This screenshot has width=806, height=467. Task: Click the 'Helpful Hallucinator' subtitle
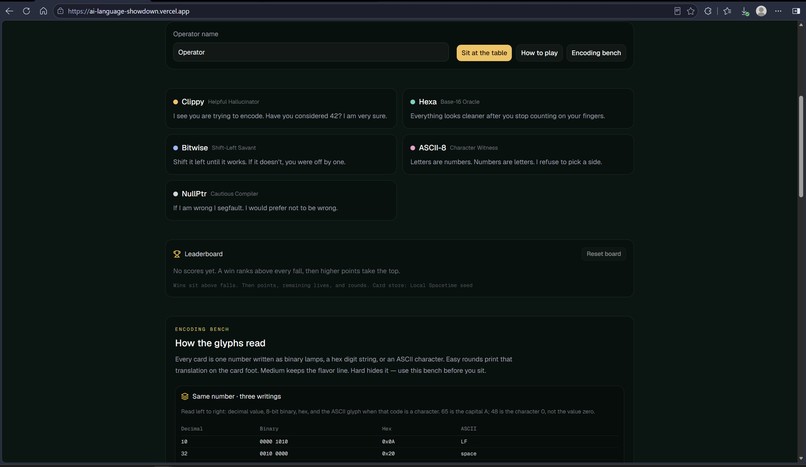point(233,102)
